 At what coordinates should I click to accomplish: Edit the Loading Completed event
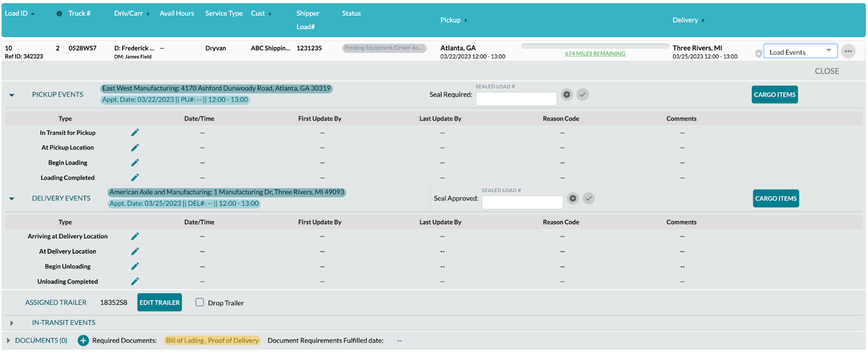(x=135, y=178)
